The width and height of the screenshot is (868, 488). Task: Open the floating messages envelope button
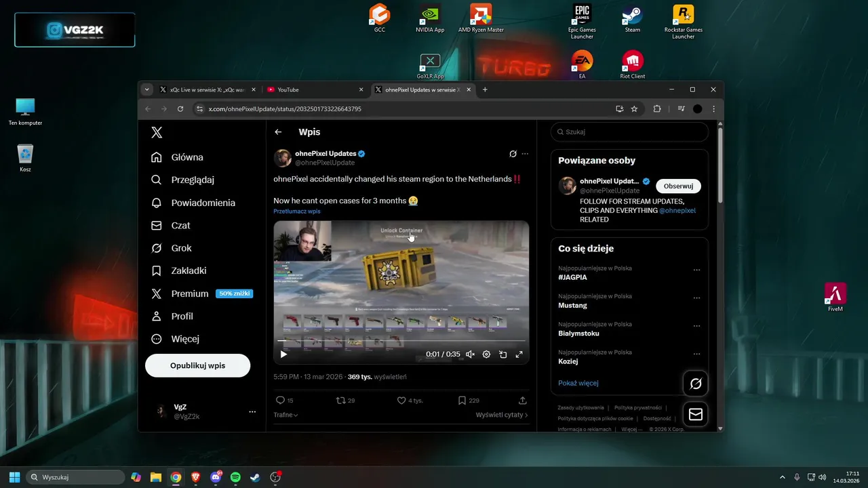[x=696, y=415]
